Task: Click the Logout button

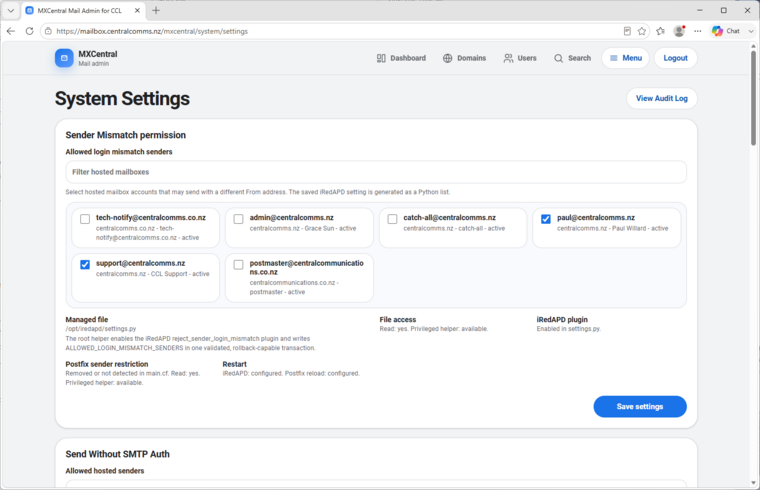Action: pos(675,58)
